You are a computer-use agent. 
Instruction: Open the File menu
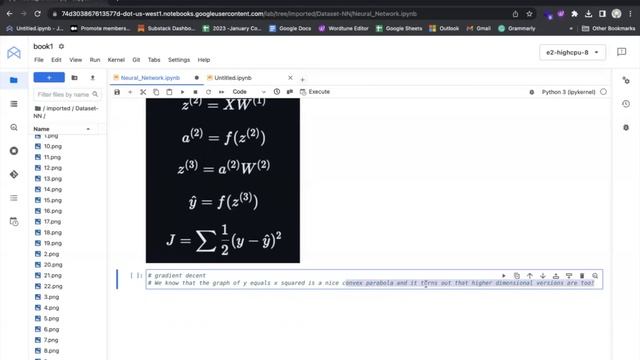[39, 60]
